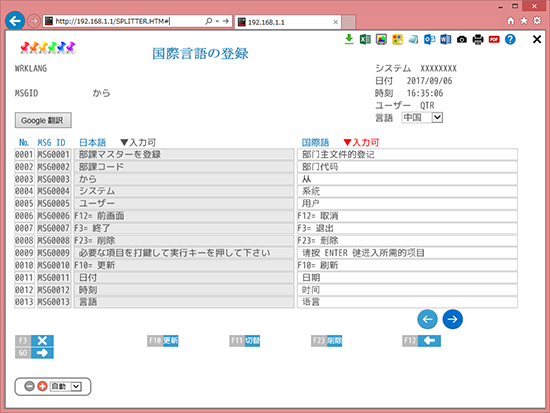Close the screen with black X icon
Image resolution: width=550 pixels, height=413 pixels.
click(537, 39)
